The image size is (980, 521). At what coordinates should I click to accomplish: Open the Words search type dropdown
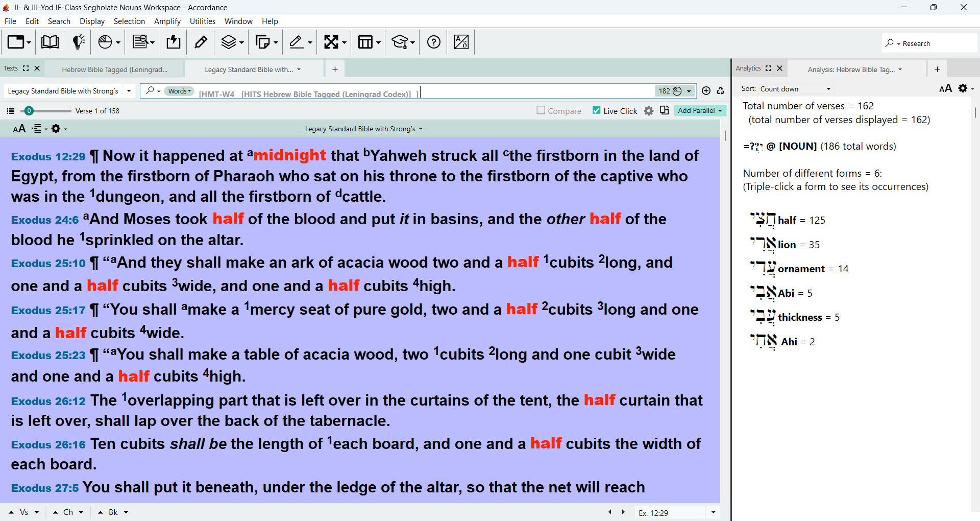(180, 91)
